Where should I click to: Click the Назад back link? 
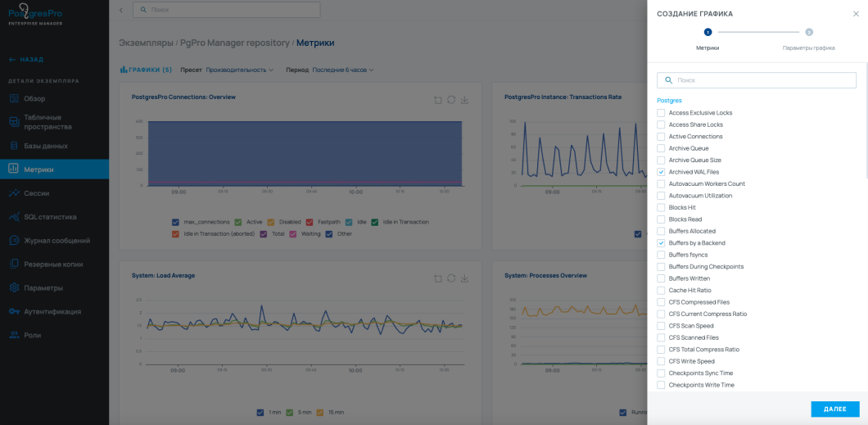coord(26,59)
